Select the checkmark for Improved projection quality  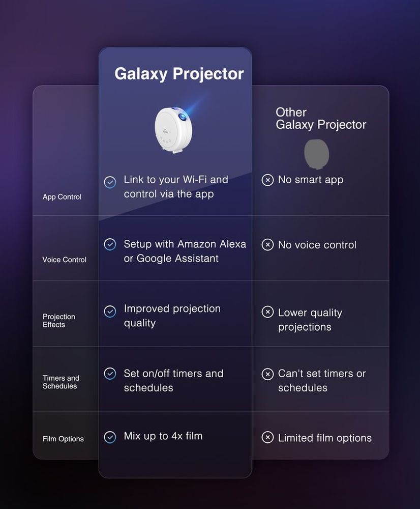(x=110, y=312)
